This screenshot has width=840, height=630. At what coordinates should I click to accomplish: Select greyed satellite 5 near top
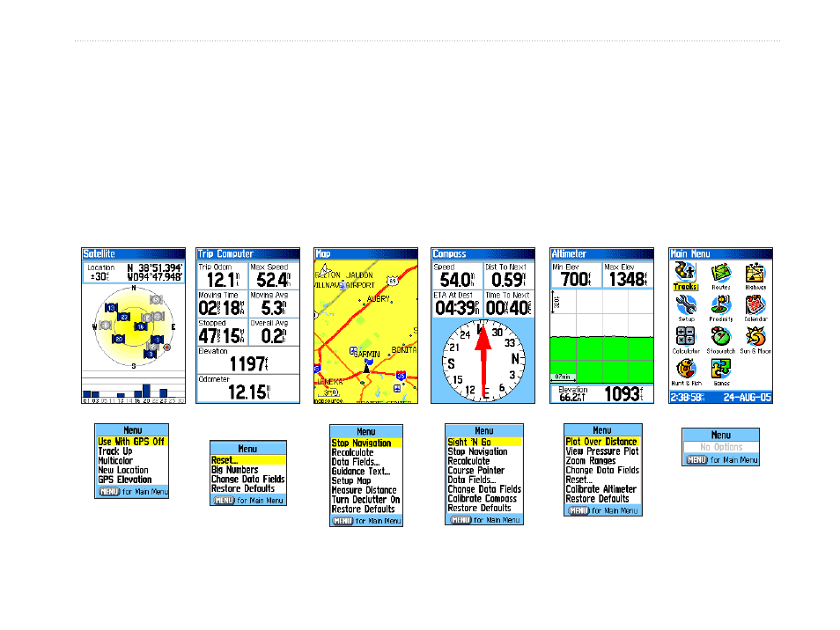[156, 300]
